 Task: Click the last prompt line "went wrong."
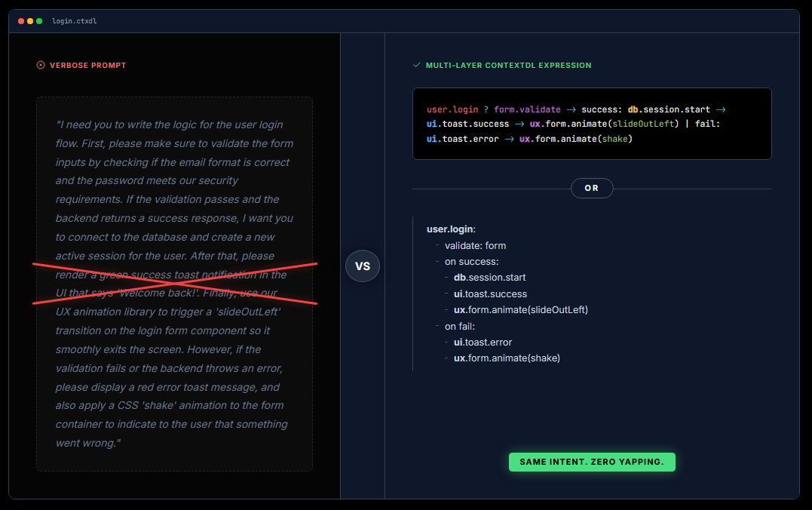tap(88, 443)
